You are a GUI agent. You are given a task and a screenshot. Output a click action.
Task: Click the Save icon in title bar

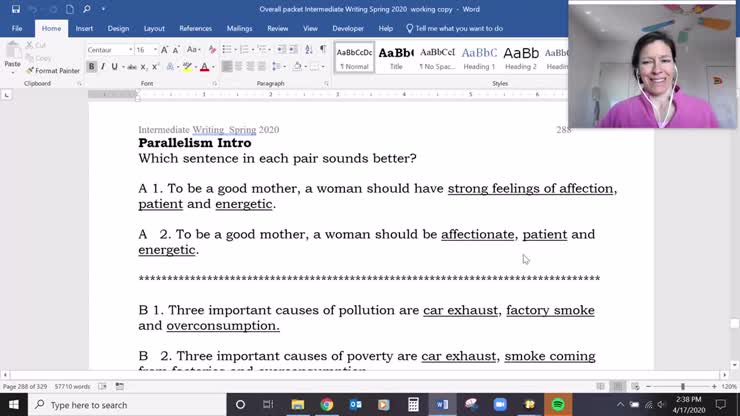[x=15, y=9]
